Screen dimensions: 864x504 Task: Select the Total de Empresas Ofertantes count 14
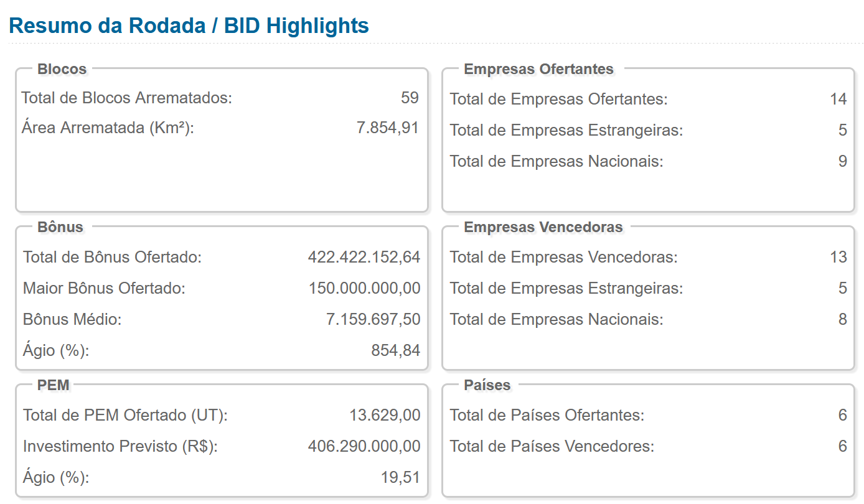838,99
